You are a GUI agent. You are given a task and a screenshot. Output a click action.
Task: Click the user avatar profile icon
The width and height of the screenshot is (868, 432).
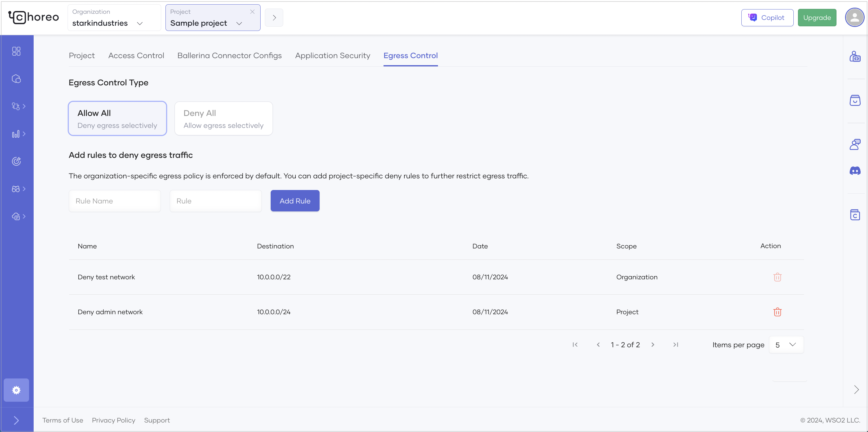pos(854,17)
